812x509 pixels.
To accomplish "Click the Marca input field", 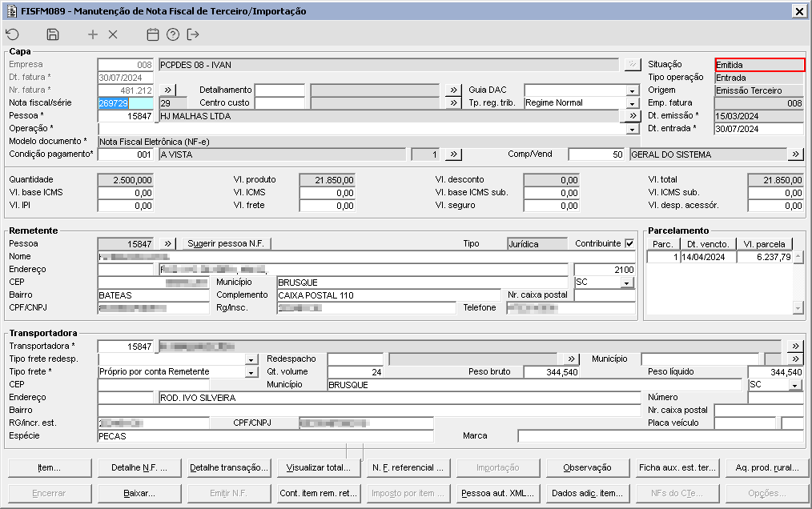I will click(x=661, y=436).
